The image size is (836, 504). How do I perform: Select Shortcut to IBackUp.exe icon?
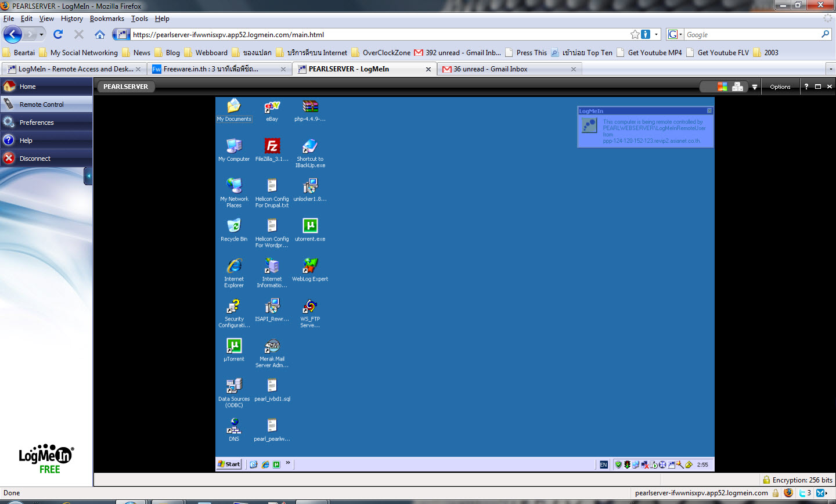[x=310, y=153]
